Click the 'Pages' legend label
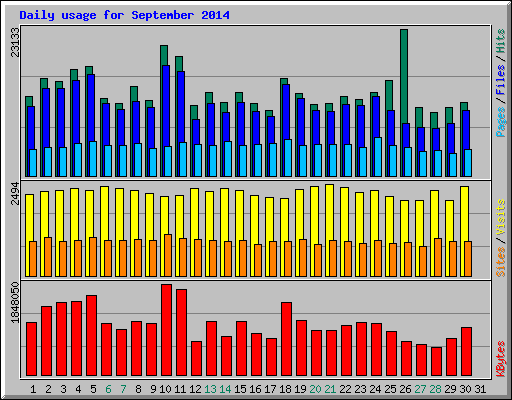 pyautogui.click(x=500, y=122)
